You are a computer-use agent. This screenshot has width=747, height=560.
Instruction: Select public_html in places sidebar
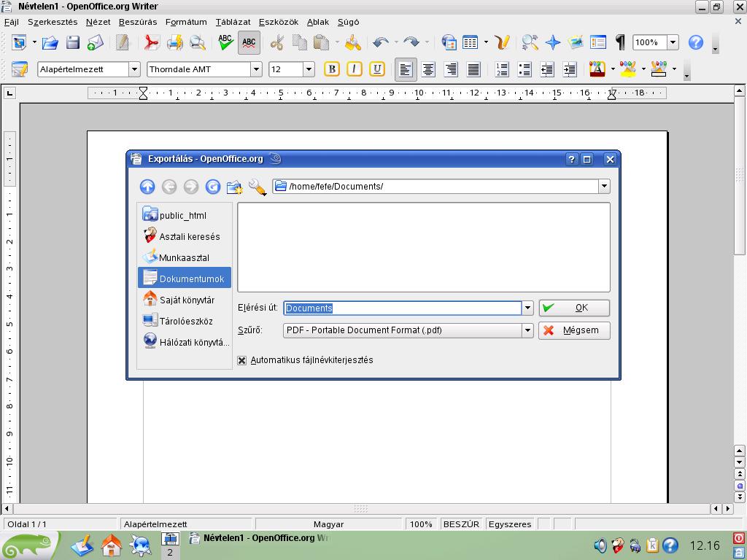(x=185, y=215)
